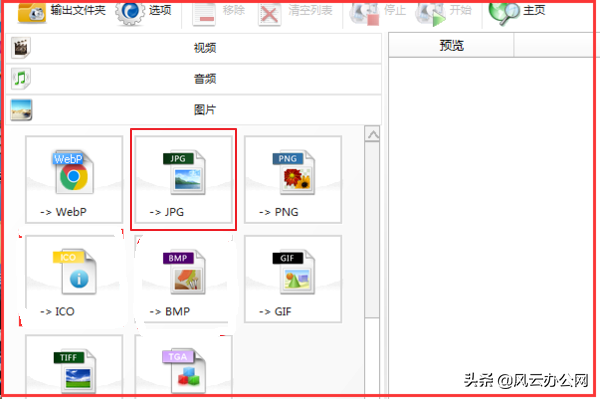Select the WebP conversion icon

tap(73, 172)
